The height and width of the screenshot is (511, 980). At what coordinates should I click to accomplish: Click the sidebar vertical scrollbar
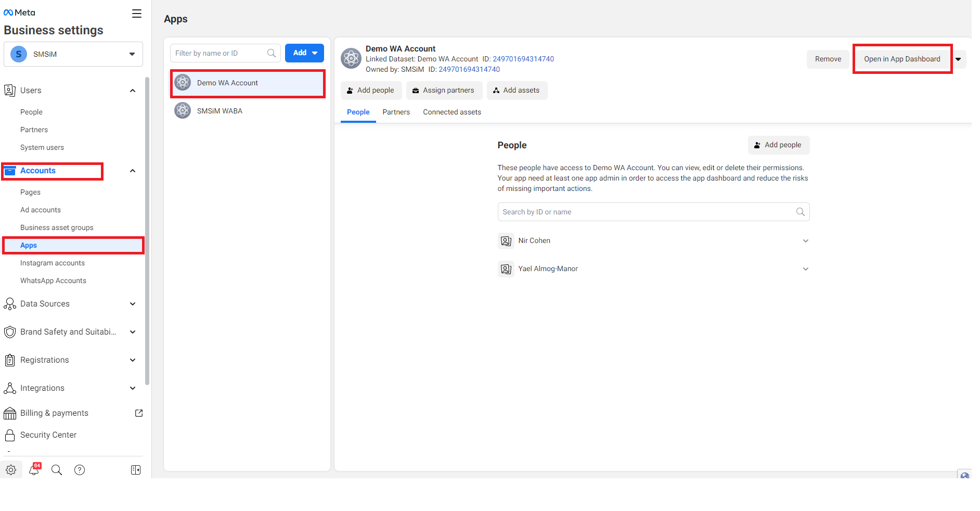tap(147, 232)
